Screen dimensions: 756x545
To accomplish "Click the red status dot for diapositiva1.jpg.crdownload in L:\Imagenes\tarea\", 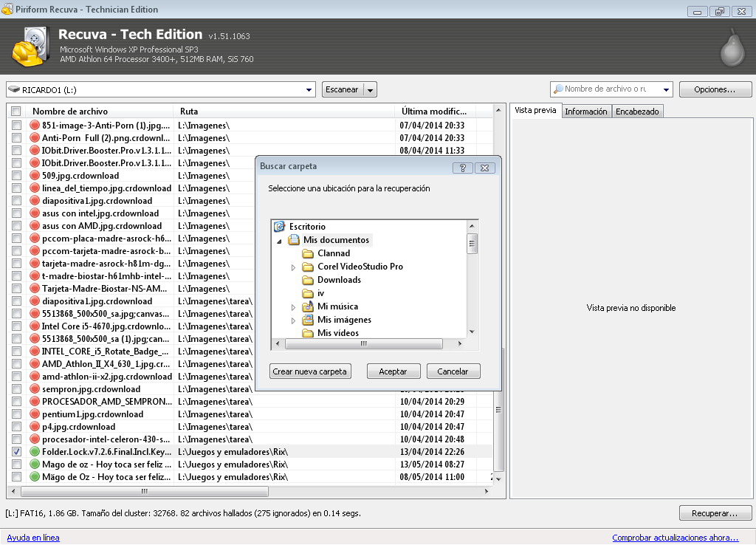I will [x=34, y=301].
